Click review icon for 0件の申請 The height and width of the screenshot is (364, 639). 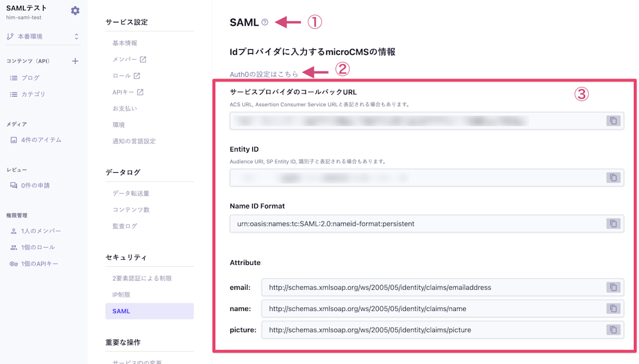click(13, 186)
